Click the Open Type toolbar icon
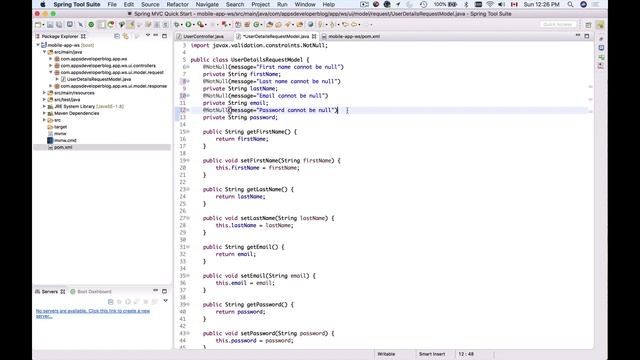 click(x=269, y=24)
